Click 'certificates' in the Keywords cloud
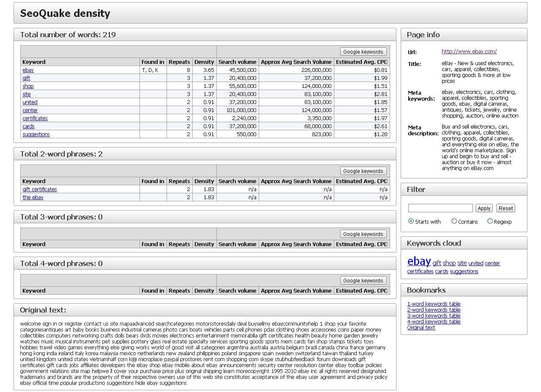541x392 pixels. (x=420, y=271)
